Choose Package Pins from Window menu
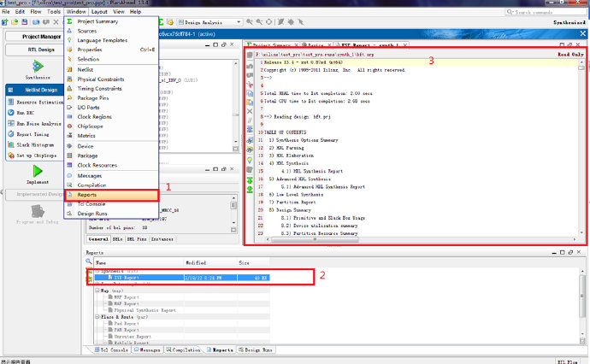The height and width of the screenshot is (364, 590). tap(111, 98)
